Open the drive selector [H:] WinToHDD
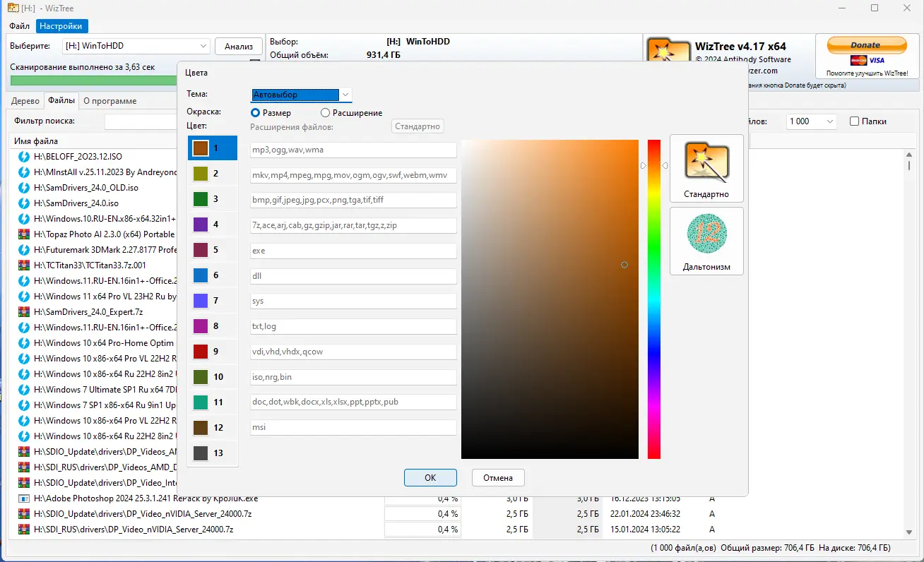This screenshot has height=562, width=924. [x=136, y=46]
